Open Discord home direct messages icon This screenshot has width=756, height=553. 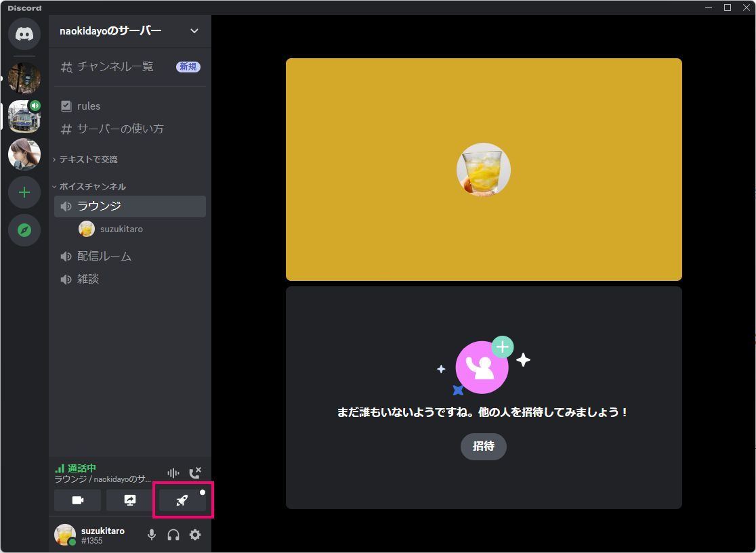click(24, 33)
